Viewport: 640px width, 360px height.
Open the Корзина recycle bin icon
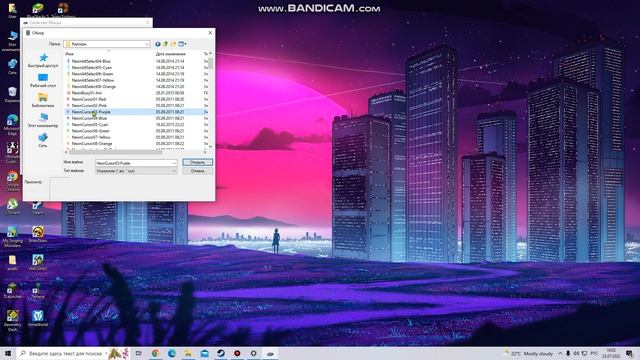tap(12, 95)
